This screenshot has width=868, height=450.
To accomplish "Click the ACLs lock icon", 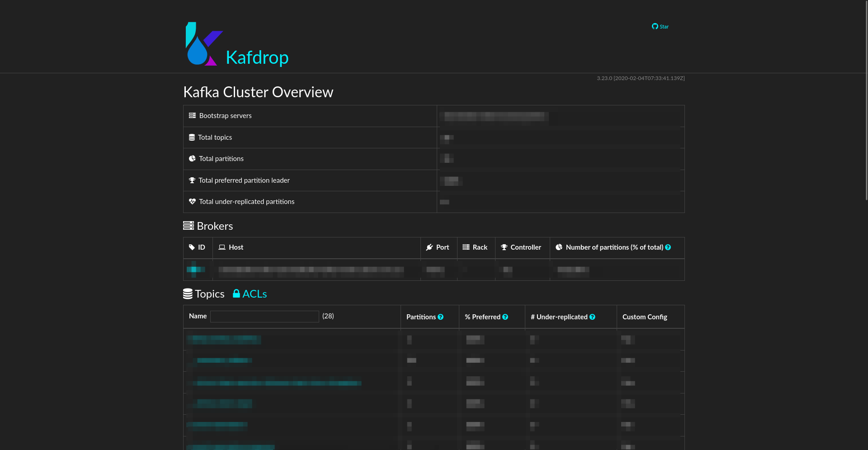I will (x=236, y=293).
